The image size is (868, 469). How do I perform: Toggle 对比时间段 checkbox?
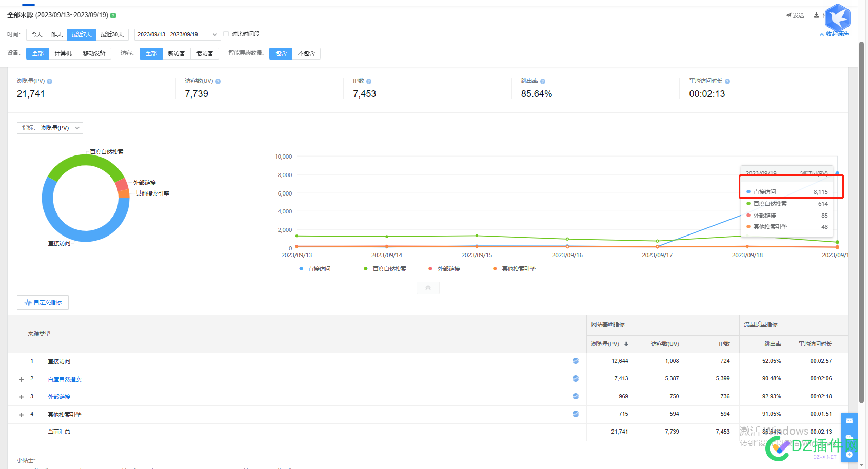(226, 34)
